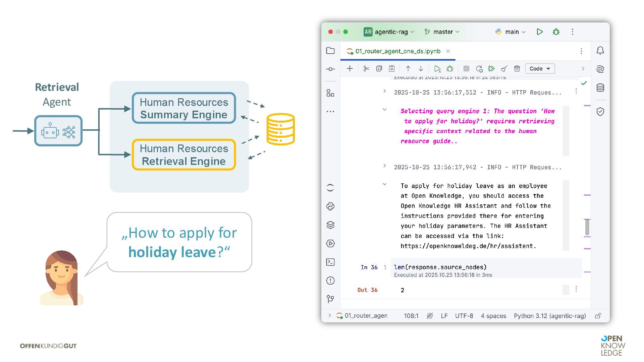Move the cell down with the arrow icon
The width and height of the screenshot is (644, 362).
(x=421, y=69)
